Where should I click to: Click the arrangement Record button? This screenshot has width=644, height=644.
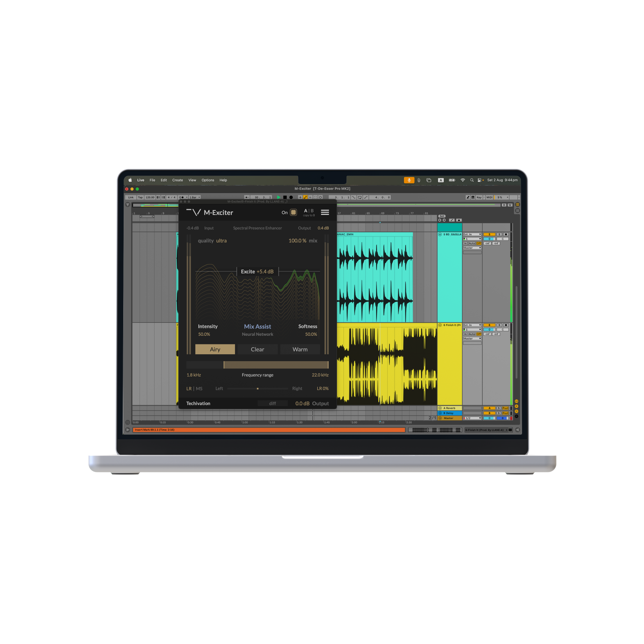pos(291,197)
